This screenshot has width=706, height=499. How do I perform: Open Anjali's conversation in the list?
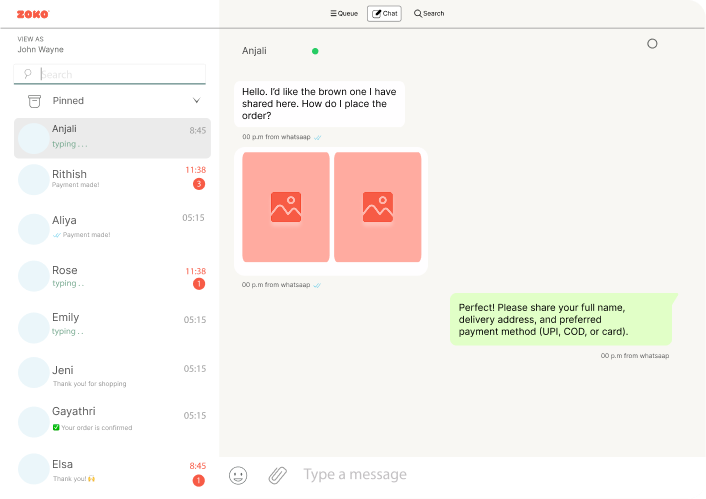point(112,138)
